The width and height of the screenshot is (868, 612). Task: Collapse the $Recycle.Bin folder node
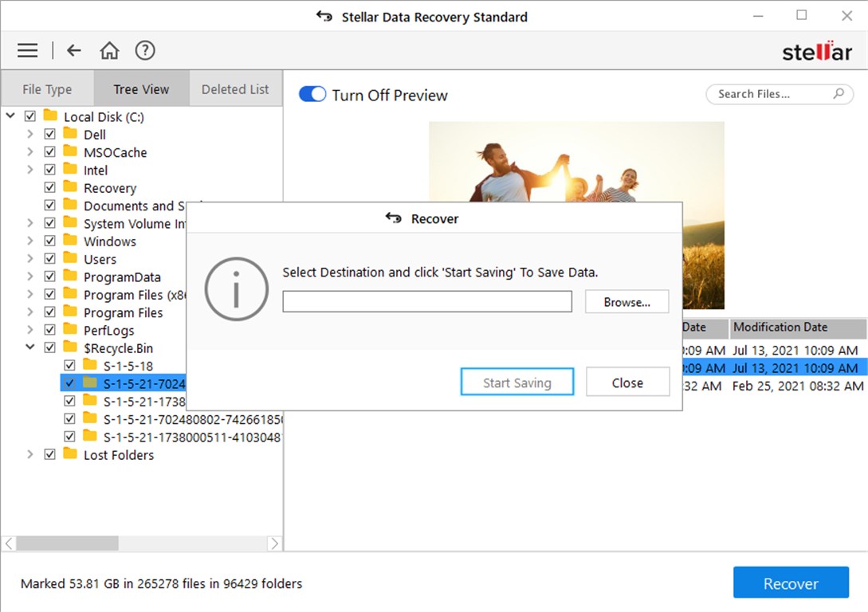(30, 347)
